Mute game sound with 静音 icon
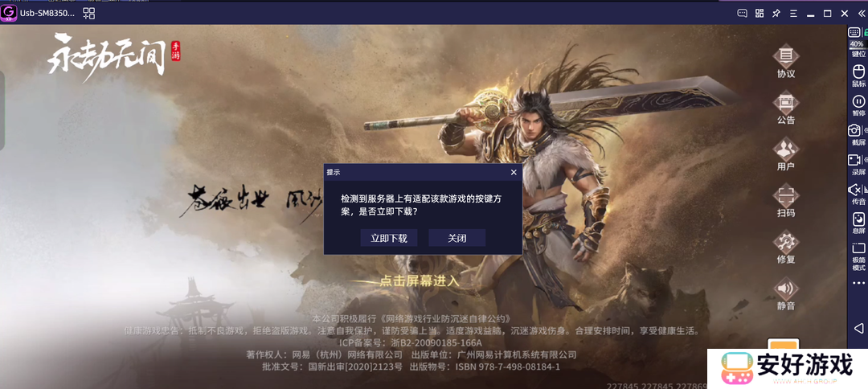868x389 pixels. pos(785,293)
